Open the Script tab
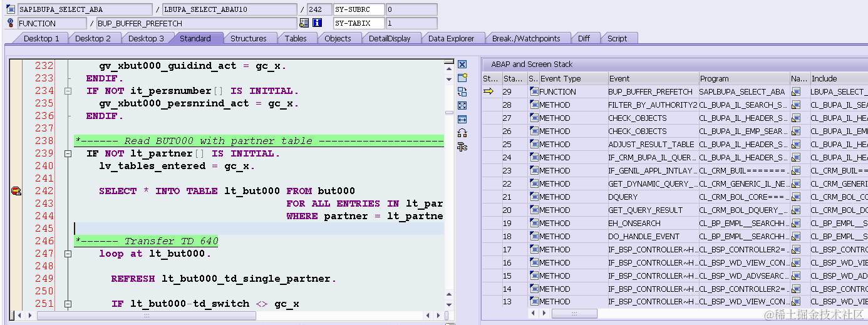This screenshot has height=325, width=868. click(617, 38)
